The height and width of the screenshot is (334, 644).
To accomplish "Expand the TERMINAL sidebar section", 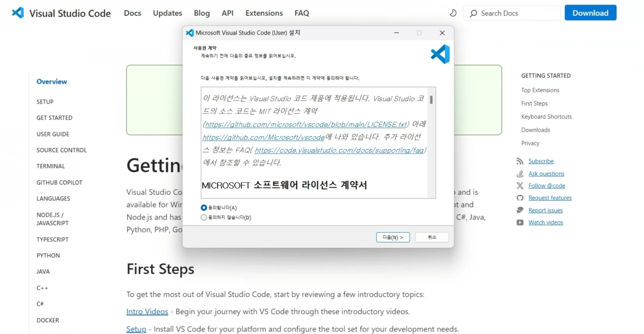I will click(51, 166).
